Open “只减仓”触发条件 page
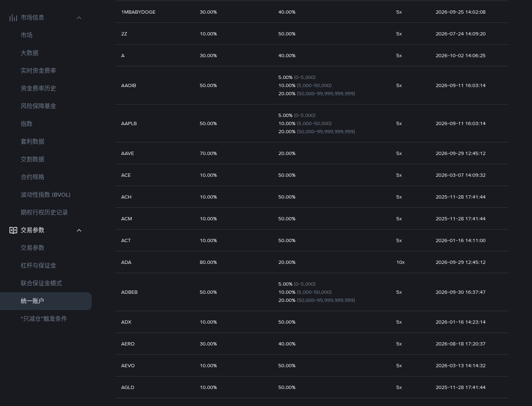 coord(44,319)
